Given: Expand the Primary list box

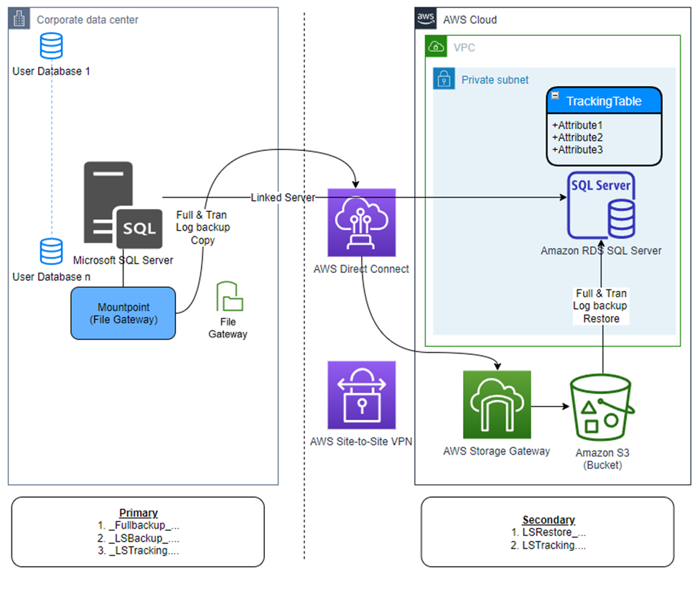Looking at the screenshot, I should coord(138,532).
